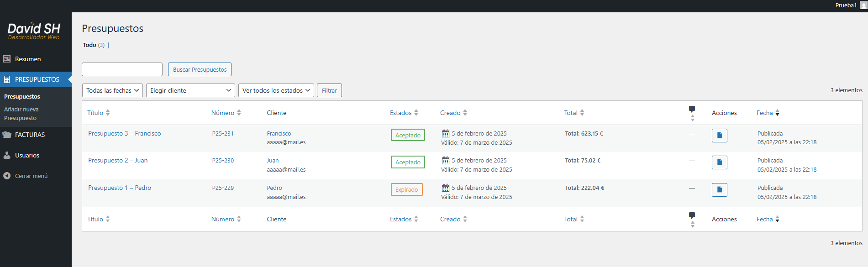Click the David SH logo
The width and height of the screenshot is (868, 267).
(34, 31)
